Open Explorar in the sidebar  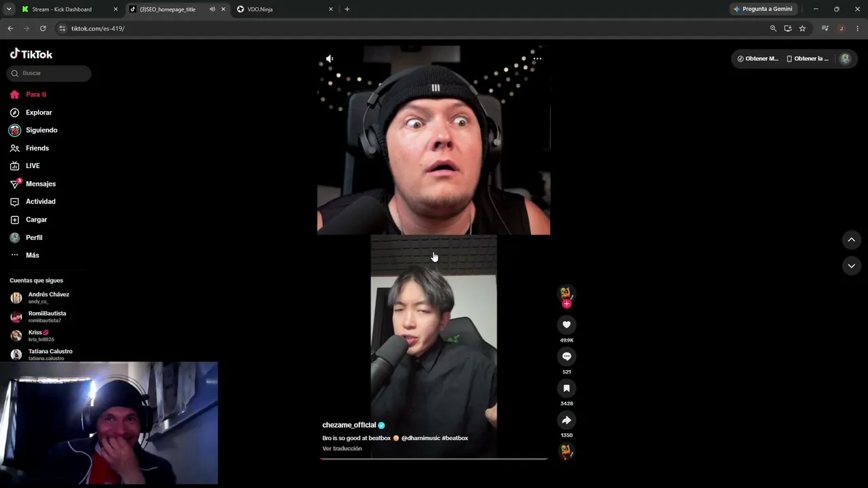31,113
